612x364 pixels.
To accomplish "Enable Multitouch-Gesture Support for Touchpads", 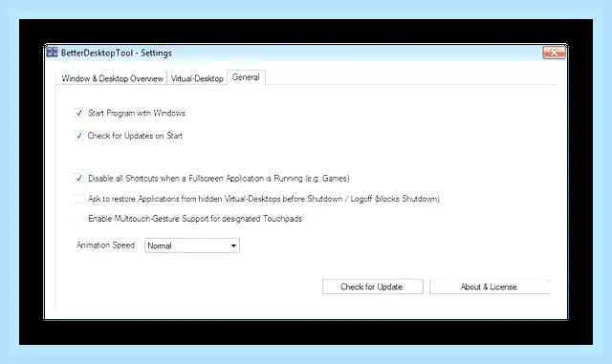I will (x=79, y=219).
